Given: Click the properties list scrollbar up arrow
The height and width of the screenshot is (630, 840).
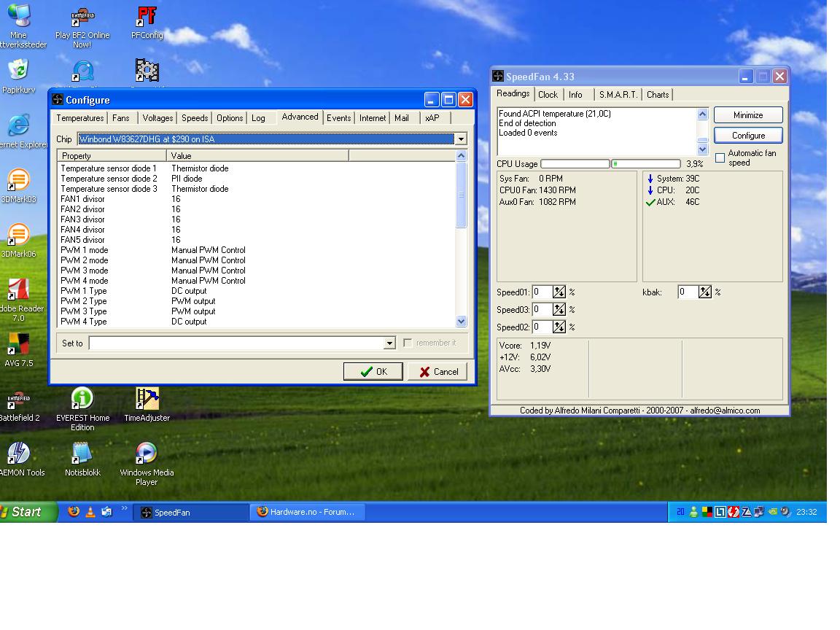Looking at the screenshot, I should pyautogui.click(x=461, y=155).
